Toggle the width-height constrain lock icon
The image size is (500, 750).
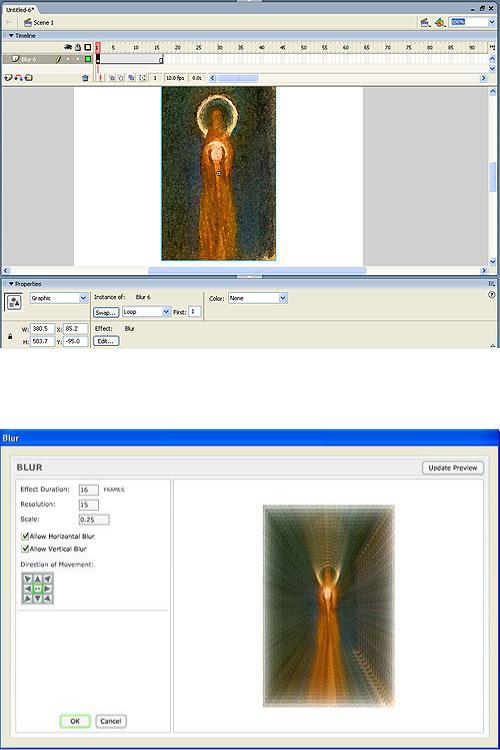[x=10, y=336]
